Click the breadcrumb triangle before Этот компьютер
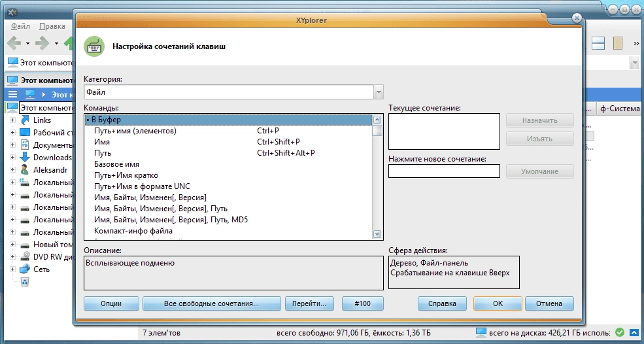 click(x=44, y=94)
